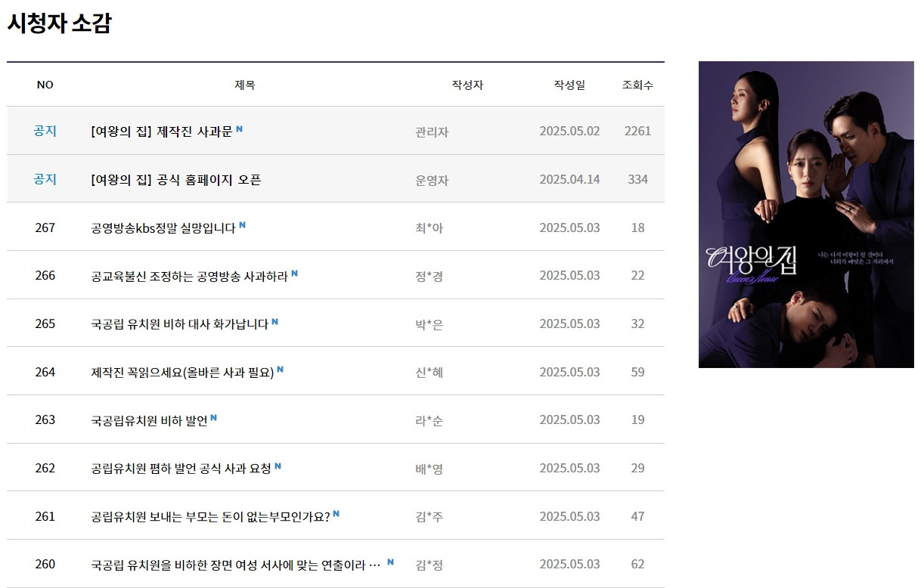
Task: Click the N icon on post 260
Action: coord(391,562)
